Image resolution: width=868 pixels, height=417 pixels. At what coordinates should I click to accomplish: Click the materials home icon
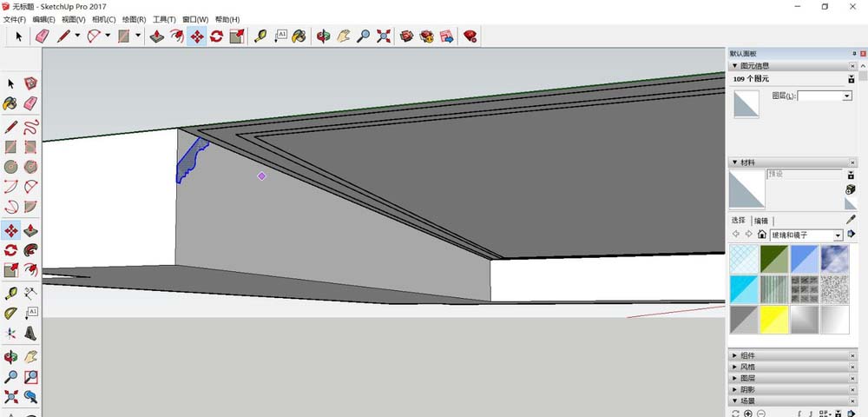tap(762, 235)
